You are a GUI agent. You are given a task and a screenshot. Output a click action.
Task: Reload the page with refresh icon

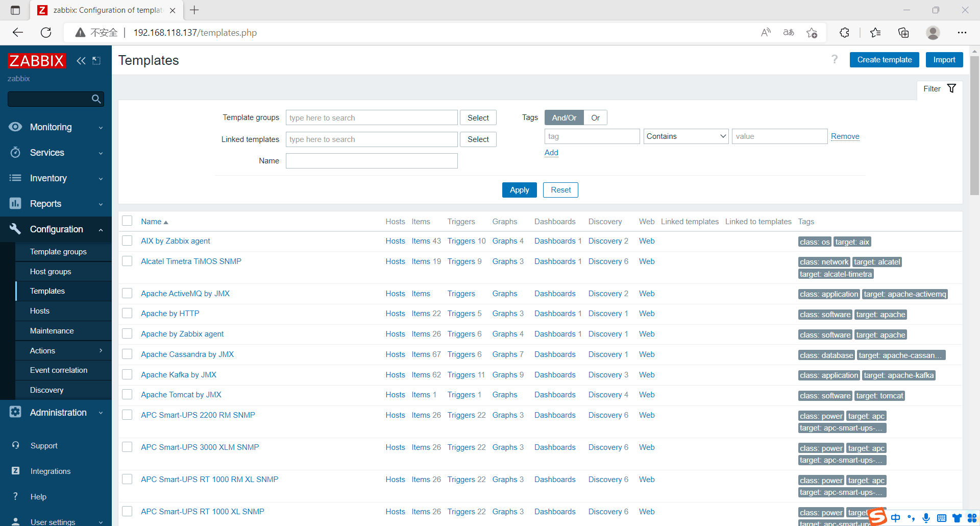46,33
